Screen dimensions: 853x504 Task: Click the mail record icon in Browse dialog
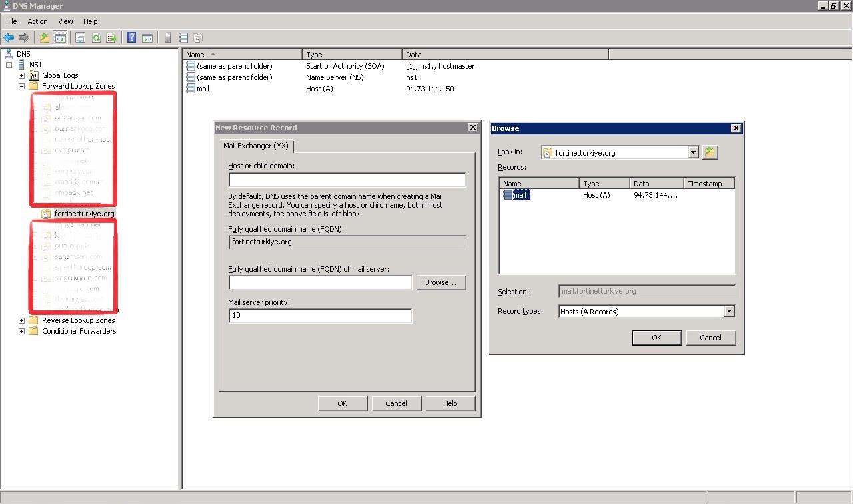click(x=508, y=195)
